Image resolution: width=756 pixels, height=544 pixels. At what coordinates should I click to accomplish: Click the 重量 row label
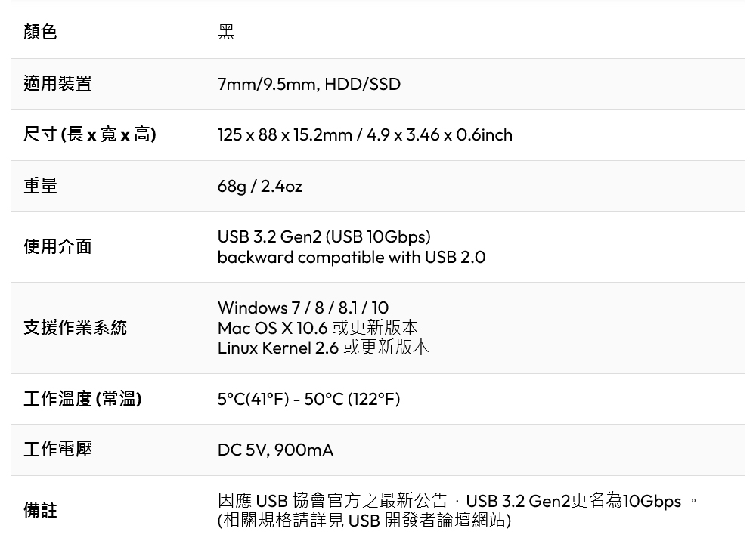(40, 186)
